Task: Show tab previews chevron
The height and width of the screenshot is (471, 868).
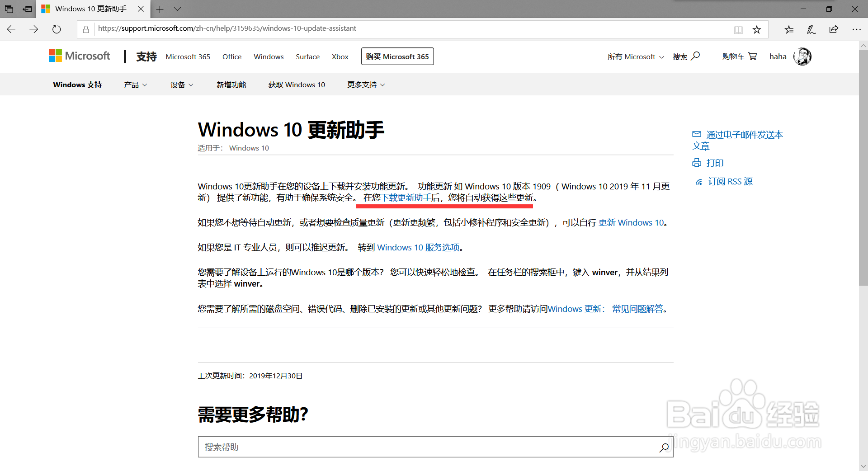Action: point(177,9)
